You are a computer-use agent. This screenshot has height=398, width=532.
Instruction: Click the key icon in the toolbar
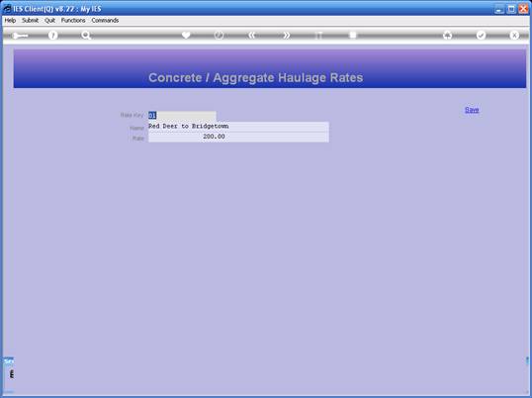point(20,36)
